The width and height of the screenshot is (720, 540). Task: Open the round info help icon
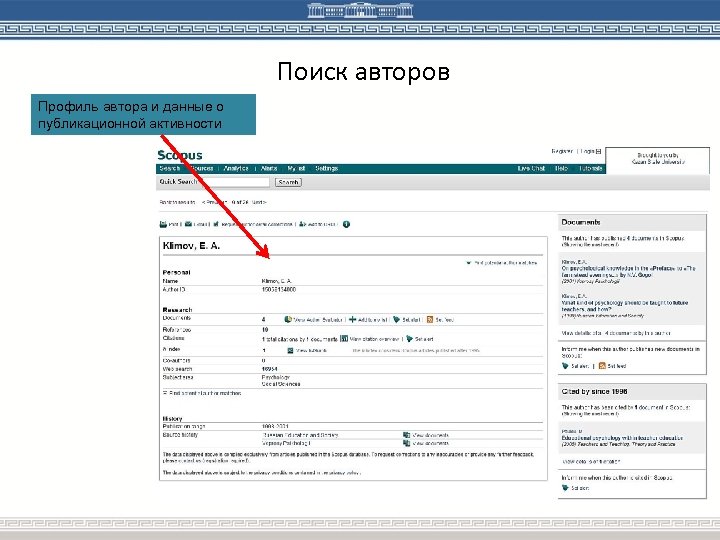(x=346, y=224)
